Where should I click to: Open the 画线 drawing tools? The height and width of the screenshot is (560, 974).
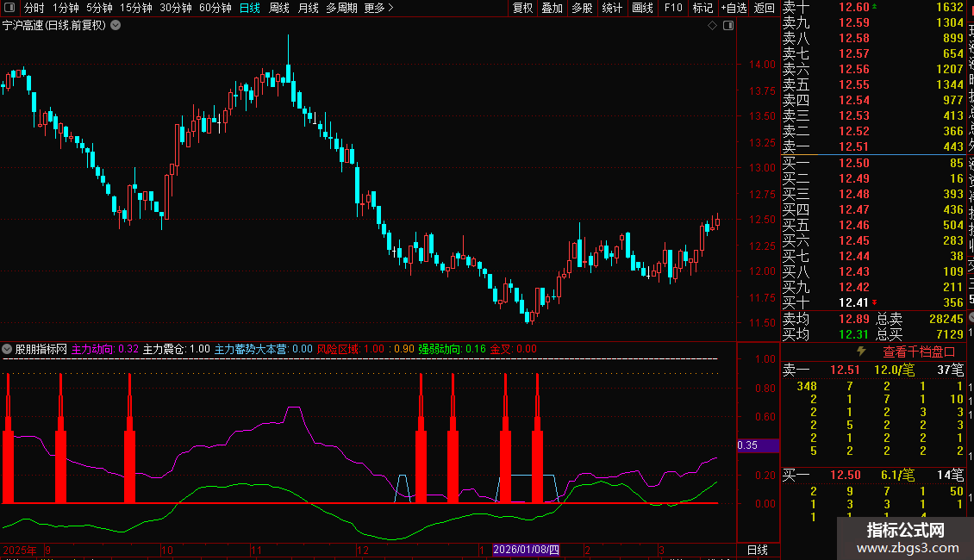coord(642,8)
